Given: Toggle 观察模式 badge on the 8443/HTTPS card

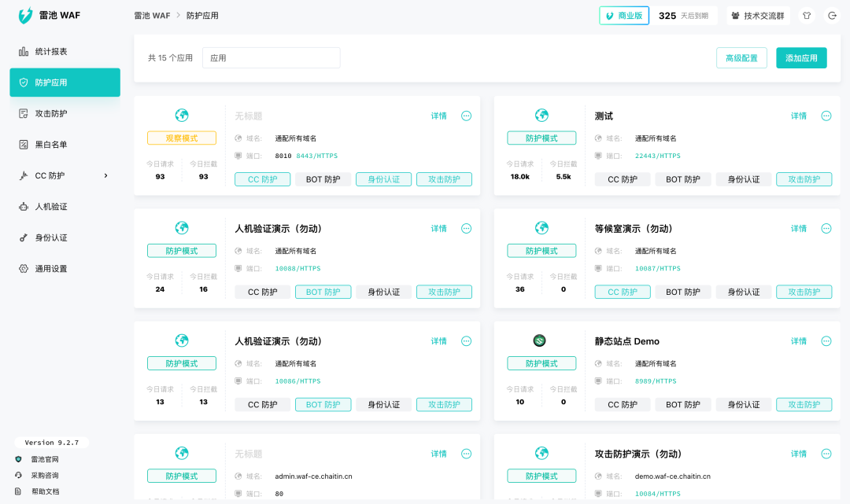Looking at the screenshot, I should (x=182, y=138).
